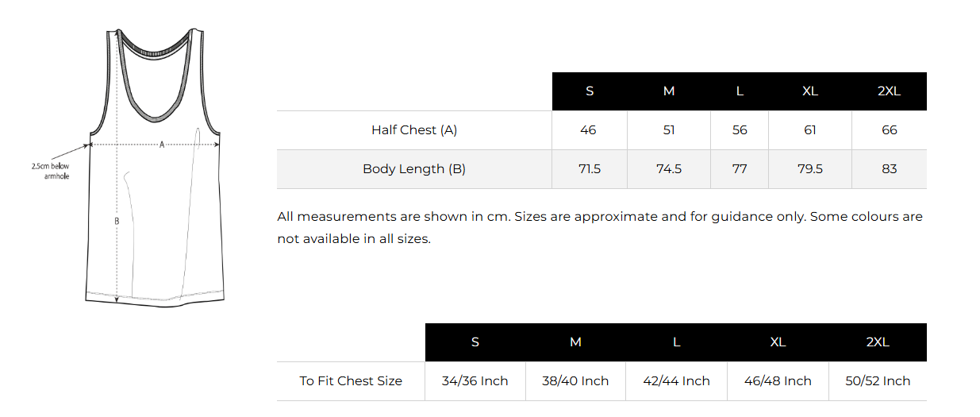Click the measurements guidance note text
980x417 pixels.
coord(600,227)
